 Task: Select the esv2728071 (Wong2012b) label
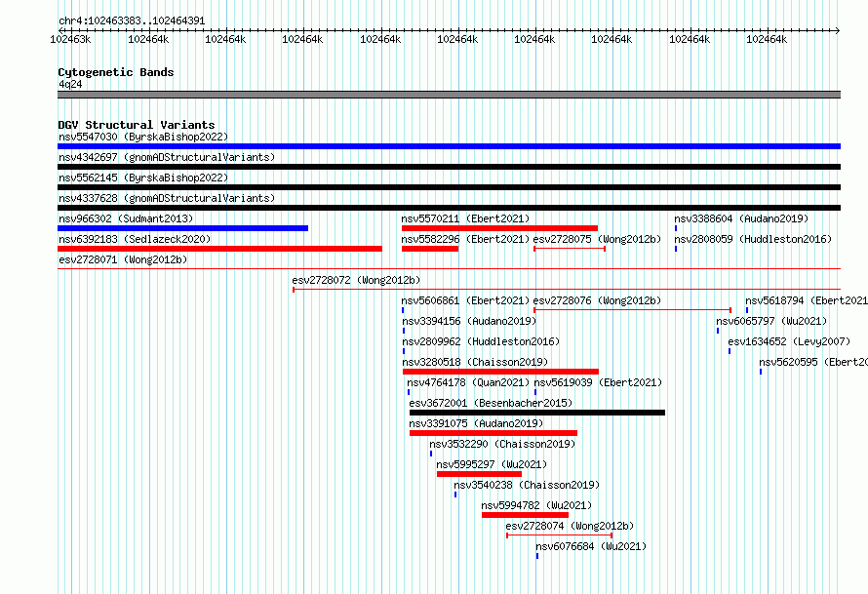point(123,259)
